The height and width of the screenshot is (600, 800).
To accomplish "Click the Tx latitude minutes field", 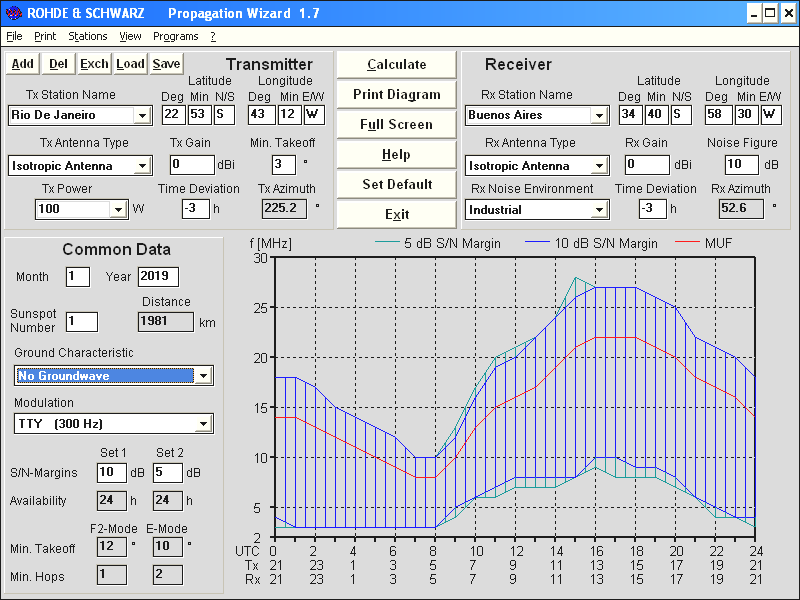I will point(199,115).
